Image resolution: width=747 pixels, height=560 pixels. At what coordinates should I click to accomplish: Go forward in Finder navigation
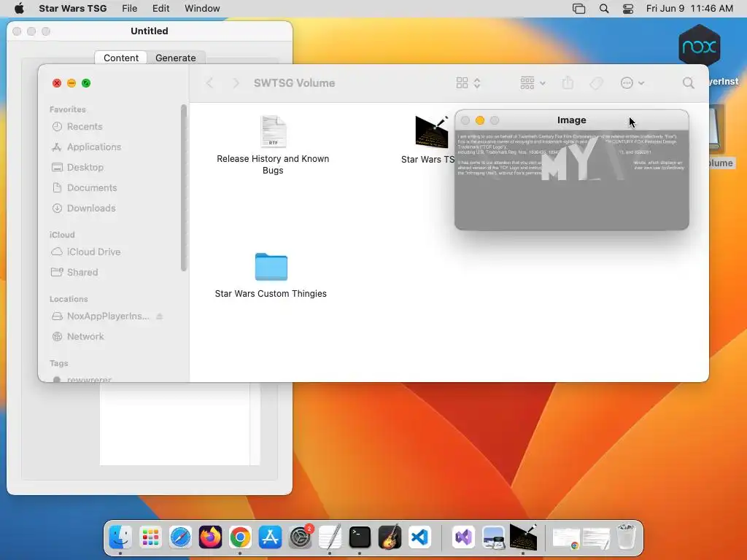(x=236, y=83)
